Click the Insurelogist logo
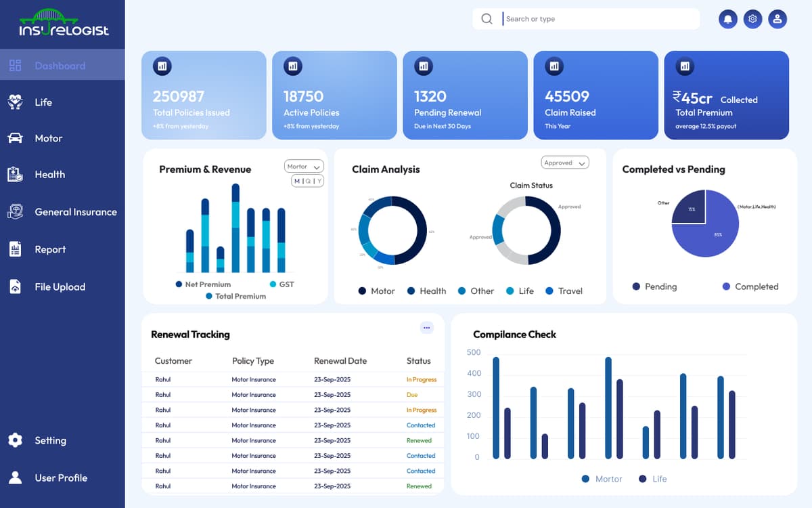 62,24
